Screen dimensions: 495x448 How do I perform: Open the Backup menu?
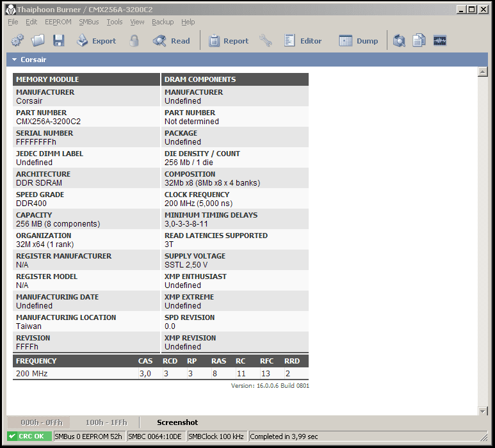(x=163, y=22)
